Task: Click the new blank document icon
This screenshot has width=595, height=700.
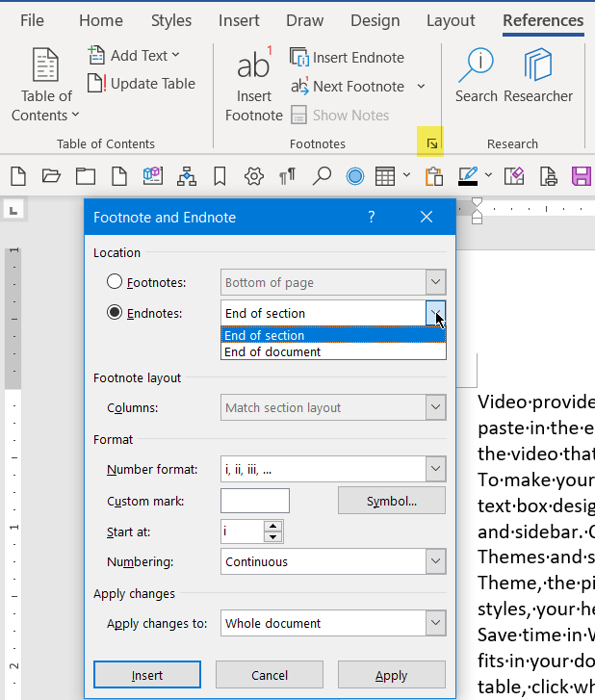Action: 18,176
